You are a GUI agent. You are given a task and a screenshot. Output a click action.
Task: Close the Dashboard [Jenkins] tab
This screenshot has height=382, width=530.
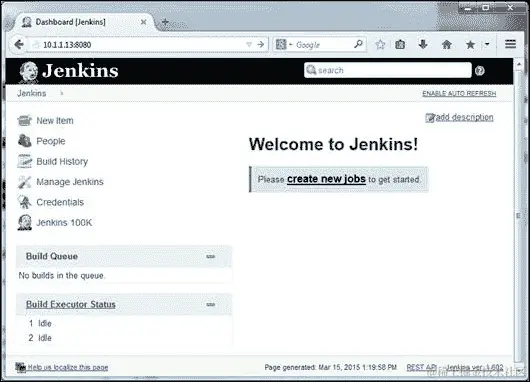point(143,22)
